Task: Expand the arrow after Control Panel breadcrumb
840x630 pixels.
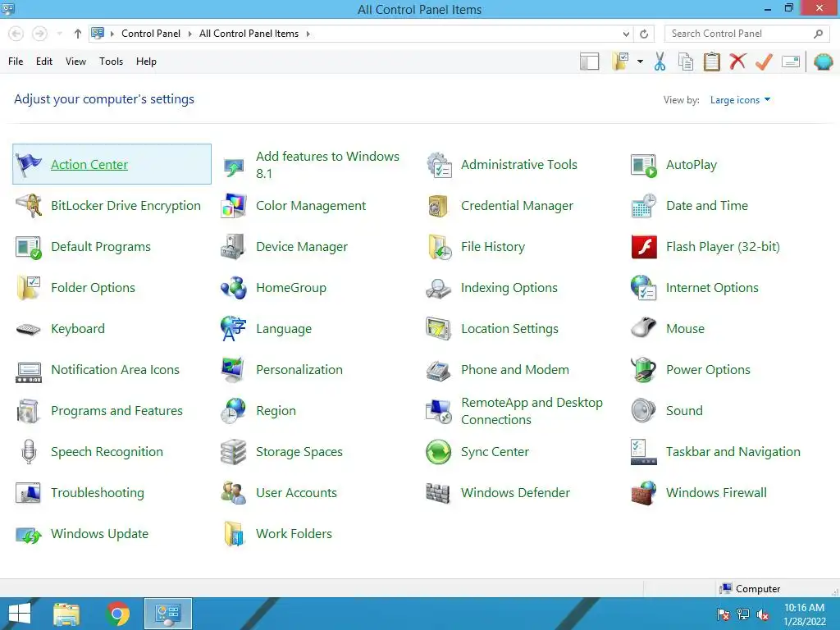Action: pyautogui.click(x=189, y=34)
